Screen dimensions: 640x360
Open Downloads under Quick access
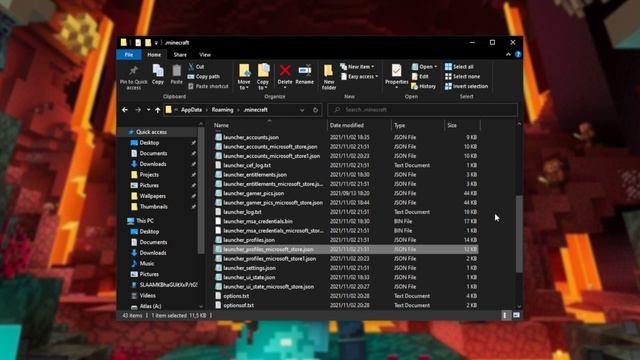click(x=153, y=164)
